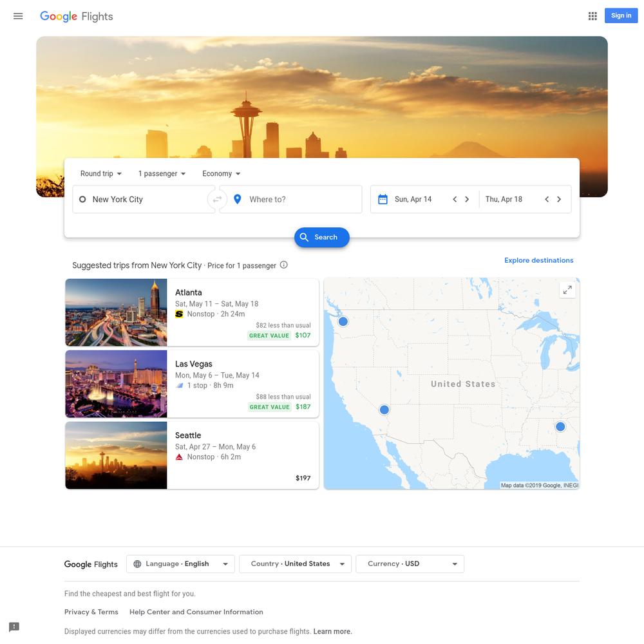Open Help Center and Consumer Information

[x=196, y=612]
